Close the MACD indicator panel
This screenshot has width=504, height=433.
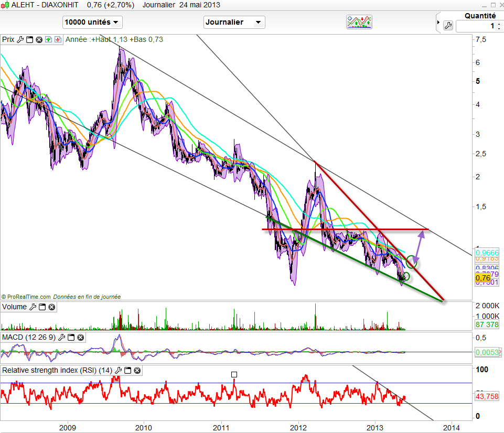pyautogui.click(x=80, y=338)
